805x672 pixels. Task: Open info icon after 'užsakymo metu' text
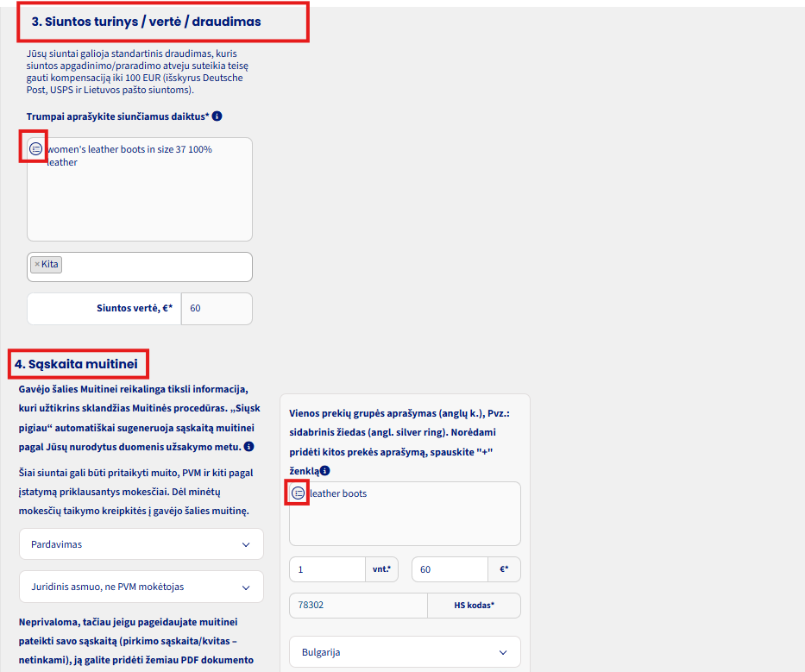coord(249,447)
